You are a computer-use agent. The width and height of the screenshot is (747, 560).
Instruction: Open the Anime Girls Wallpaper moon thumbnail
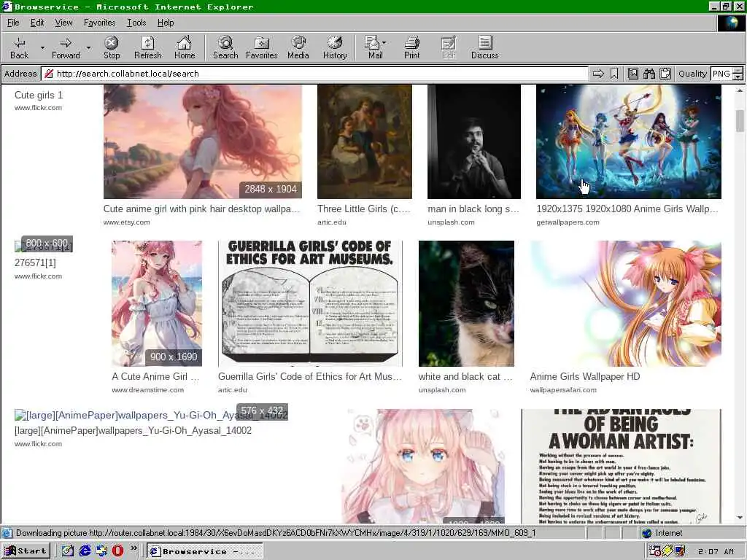(x=628, y=141)
